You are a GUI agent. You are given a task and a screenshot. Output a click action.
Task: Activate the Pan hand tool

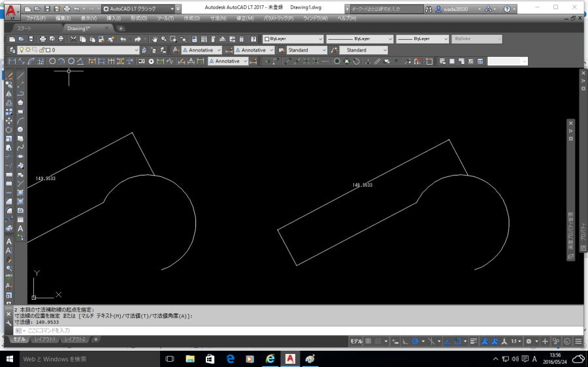pos(154,39)
